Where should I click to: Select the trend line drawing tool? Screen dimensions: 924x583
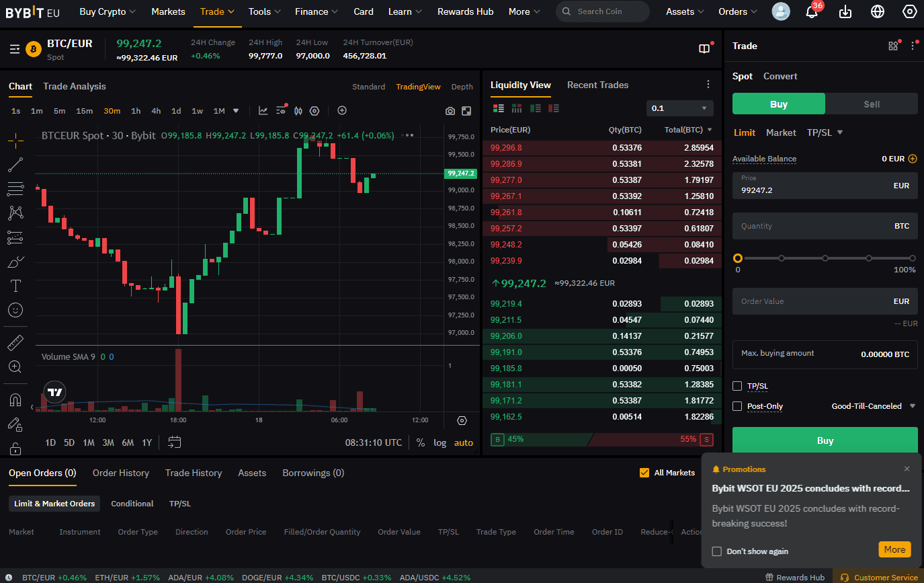pyautogui.click(x=15, y=164)
